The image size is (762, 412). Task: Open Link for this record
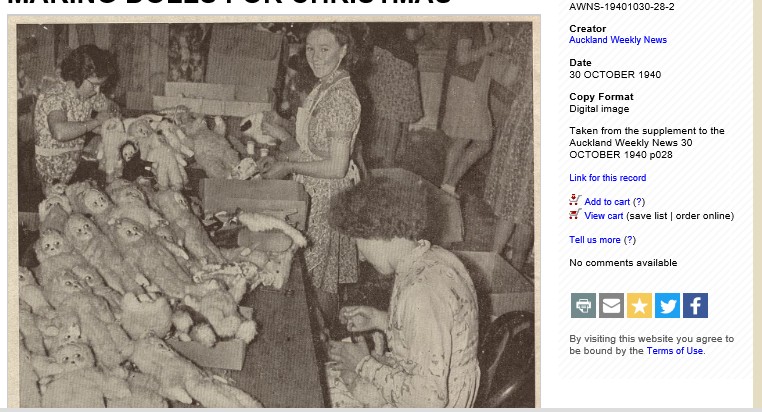coord(607,178)
